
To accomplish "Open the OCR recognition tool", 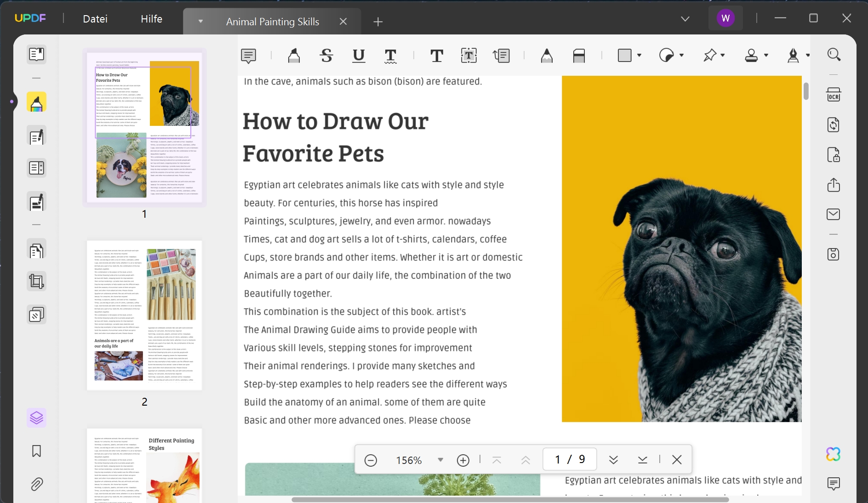I will (x=834, y=95).
